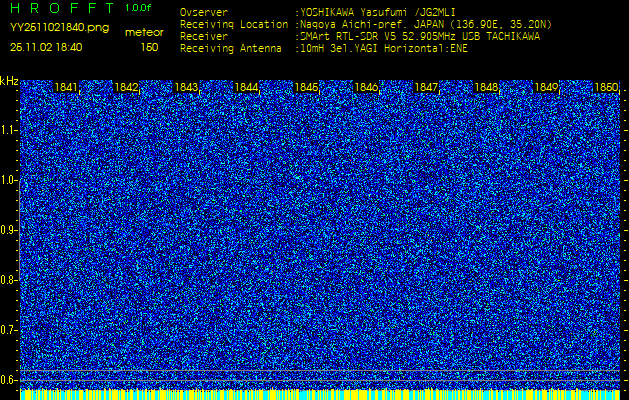Click the 1845 time marker
This screenshot has height=400, width=629.
(306, 87)
